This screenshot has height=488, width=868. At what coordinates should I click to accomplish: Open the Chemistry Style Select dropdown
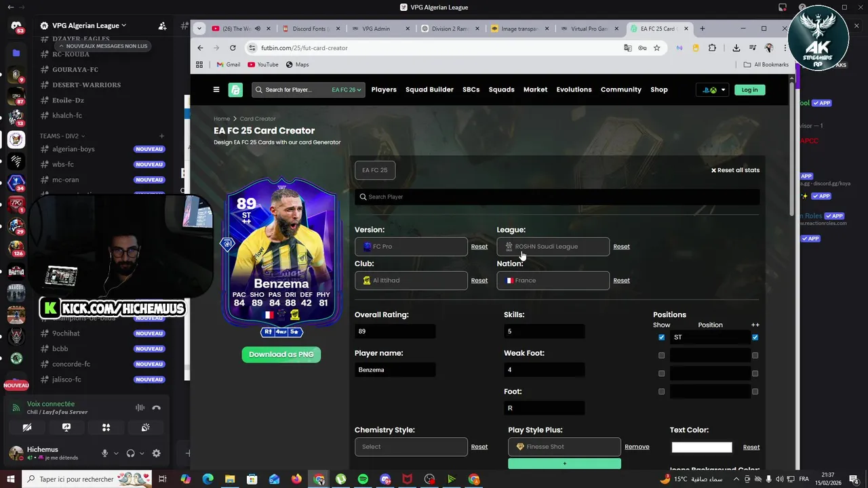click(411, 447)
